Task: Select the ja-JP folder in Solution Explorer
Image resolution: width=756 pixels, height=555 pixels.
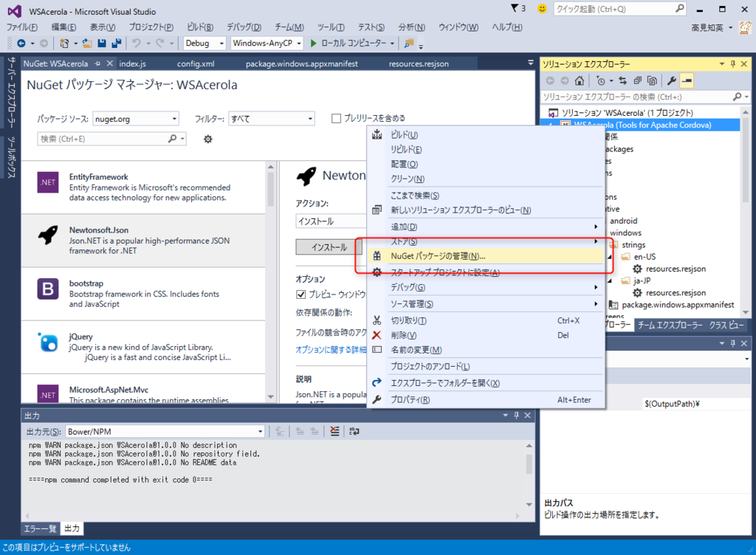Action: click(x=642, y=280)
